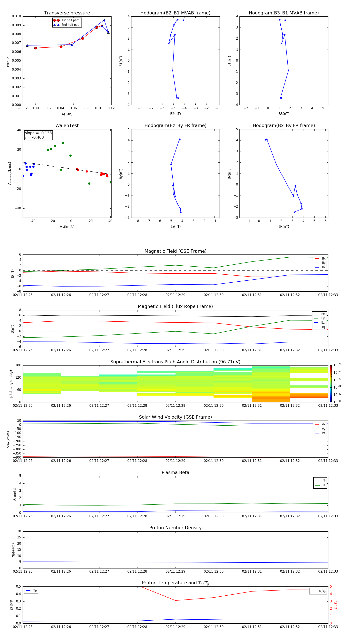Click '02/11 12:29' tick under GSE magnetic field
The image size is (351, 644).
click(175, 295)
